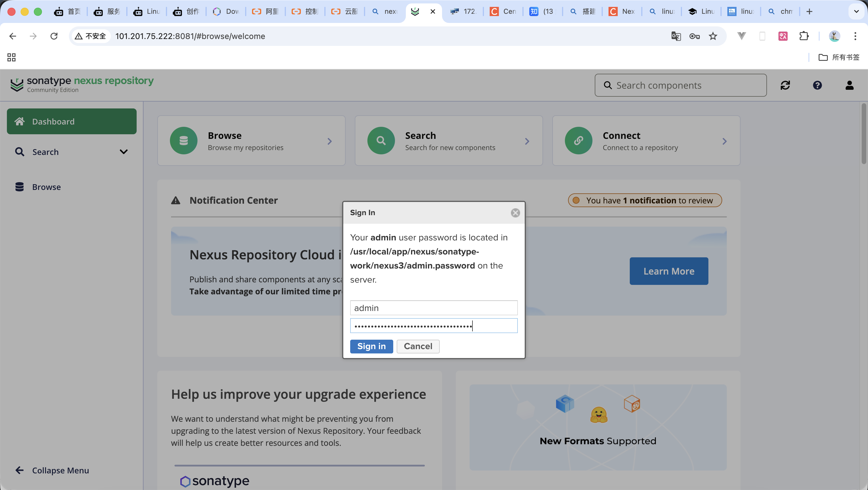The height and width of the screenshot is (490, 868).
Task: Open the browser extensions puzzle icon
Action: click(804, 36)
